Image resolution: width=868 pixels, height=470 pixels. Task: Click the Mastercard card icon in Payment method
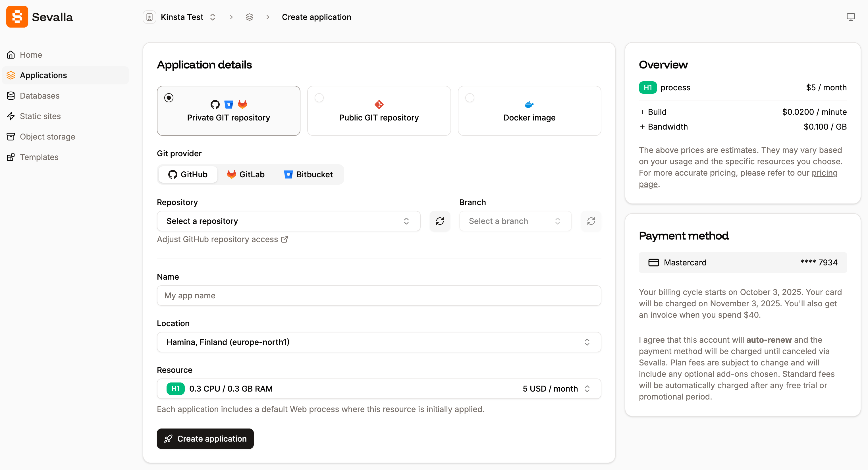click(654, 262)
